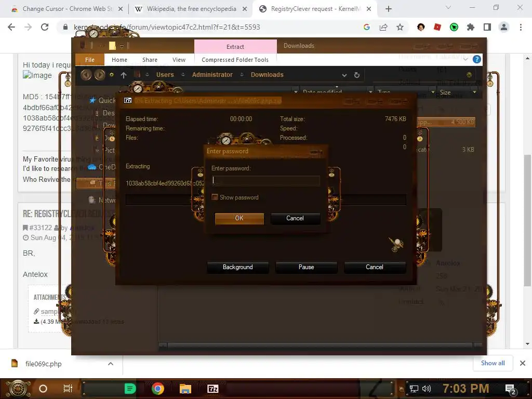Open the green notes app on taskbar
Screen dimensions: 532x399
[130, 389]
